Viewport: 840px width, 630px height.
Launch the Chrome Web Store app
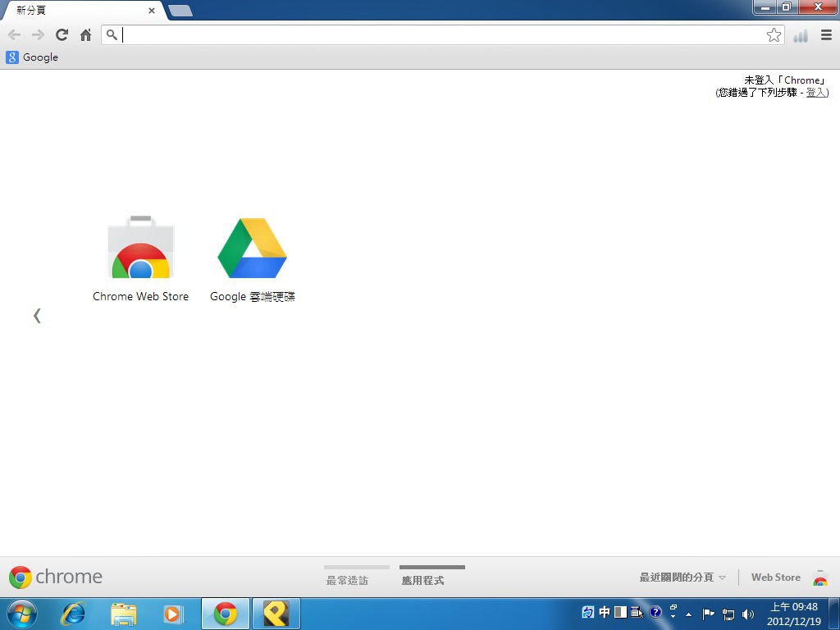[x=140, y=258]
